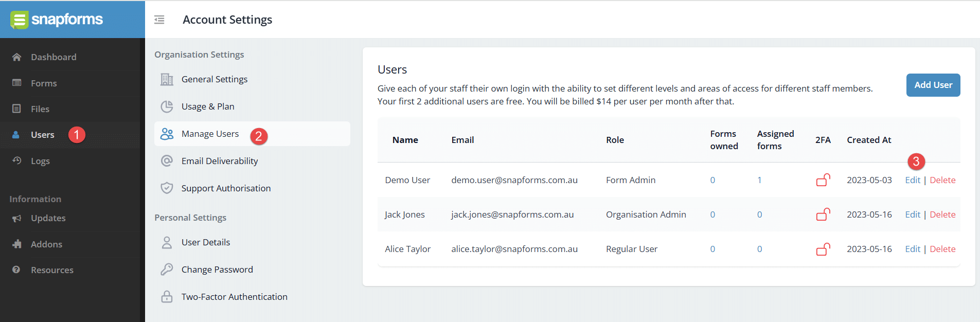The height and width of the screenshot is (322, 980).
Task: Click the Support Authorisation shield icon
Action: pyautogui.click(x=167, y=188)
